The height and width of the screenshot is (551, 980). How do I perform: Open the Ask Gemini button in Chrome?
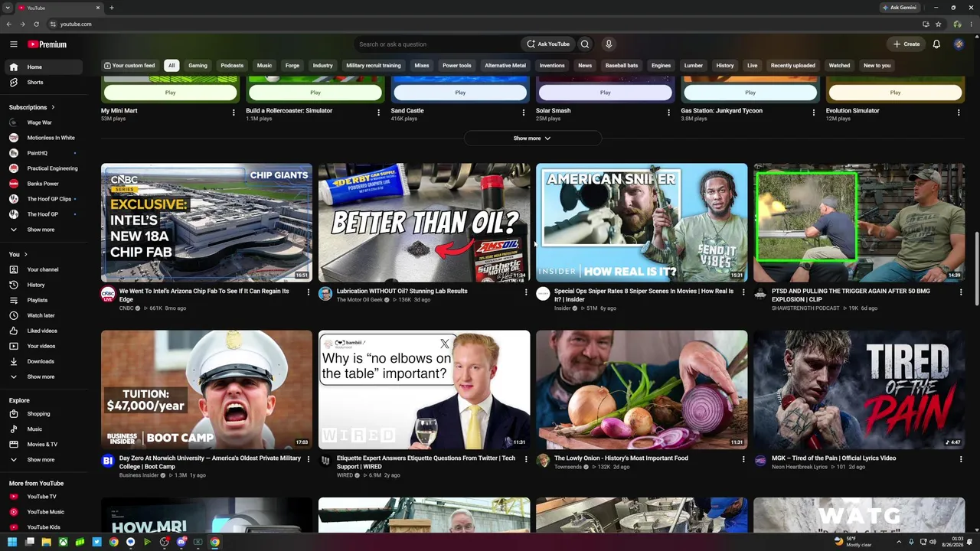point(900,8)
